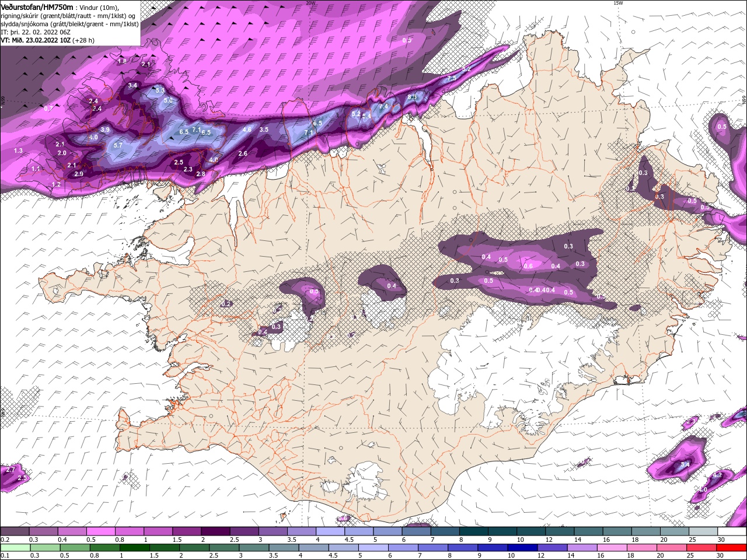Click the 3.4 precipitation value on the map
Image resolution: width=747 pixels, height=560 pixels.
click(132, 85)
